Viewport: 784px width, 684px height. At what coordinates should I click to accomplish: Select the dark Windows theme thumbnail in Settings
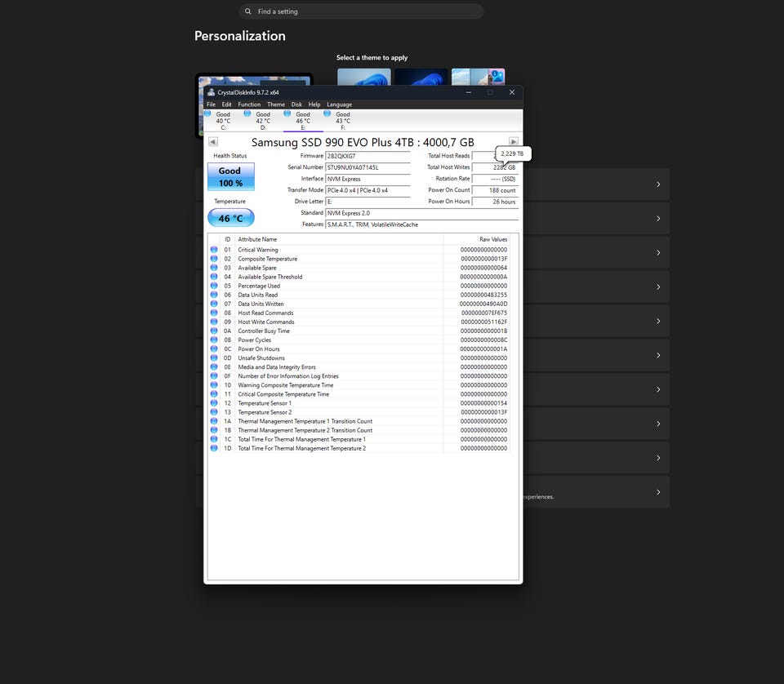421,77
